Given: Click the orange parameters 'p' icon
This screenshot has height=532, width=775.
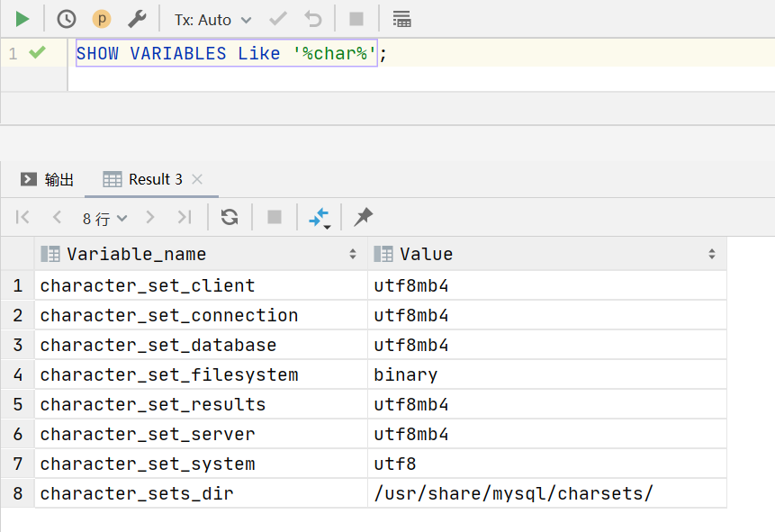Looking at the screenshot, I should [102, 19].
